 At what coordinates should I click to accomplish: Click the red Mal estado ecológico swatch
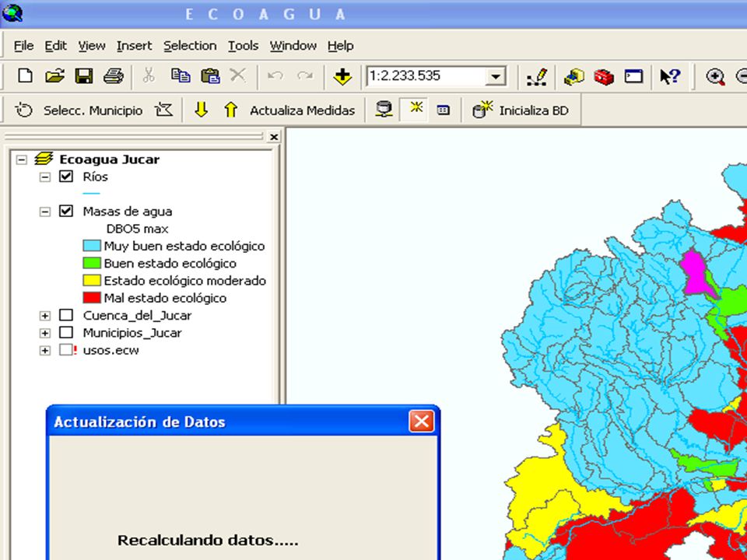click(92, 298)
